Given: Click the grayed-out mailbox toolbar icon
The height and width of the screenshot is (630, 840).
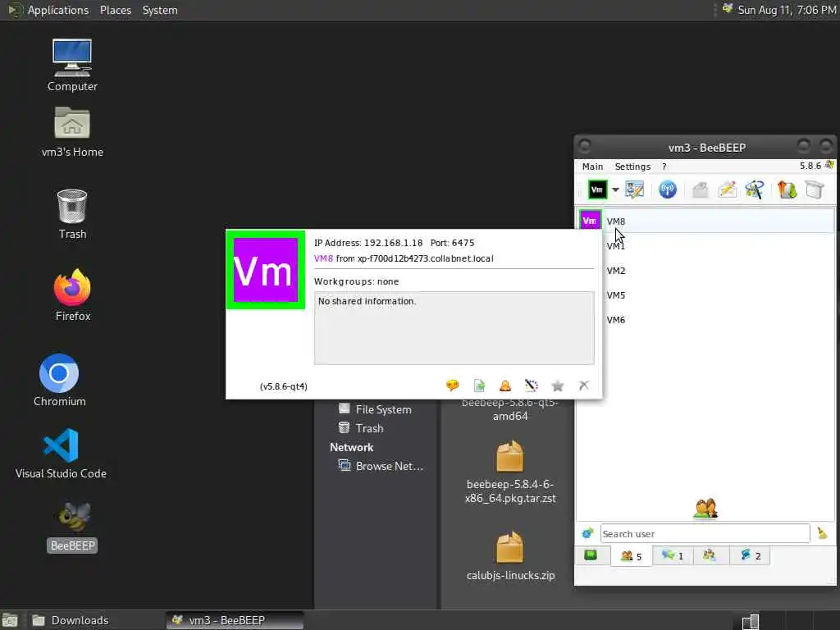Looking at the screenshot, I should (x=701, y=189).
